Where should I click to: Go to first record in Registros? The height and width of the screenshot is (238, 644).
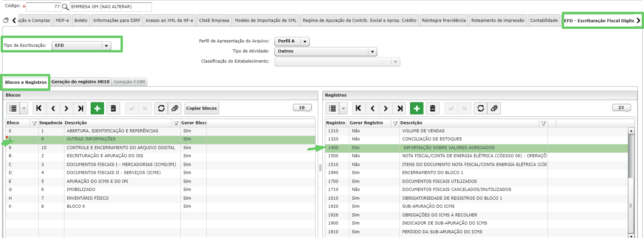[x=359, y=108]
